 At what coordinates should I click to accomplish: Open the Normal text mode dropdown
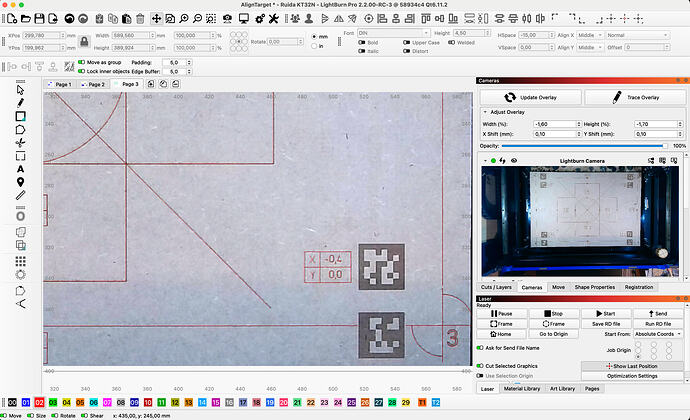coord(637,35)
